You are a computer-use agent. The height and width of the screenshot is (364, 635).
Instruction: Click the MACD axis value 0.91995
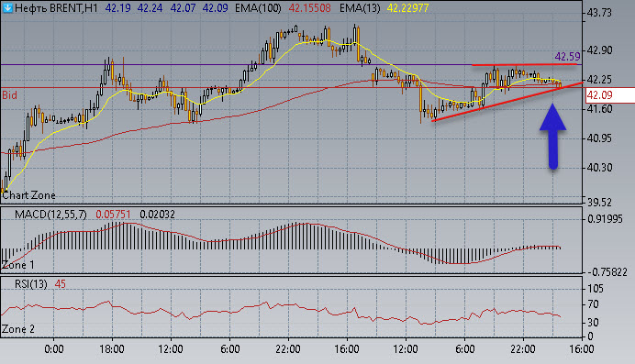click(605, 219)
